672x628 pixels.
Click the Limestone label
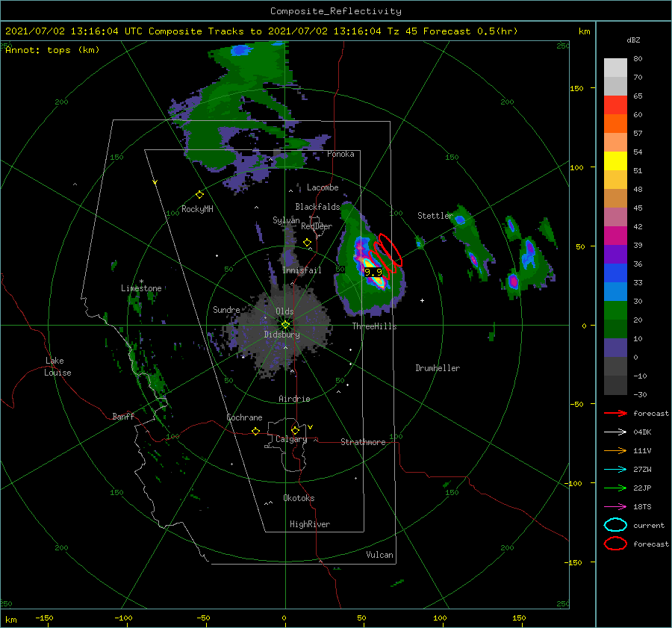(x=141, y=288)
